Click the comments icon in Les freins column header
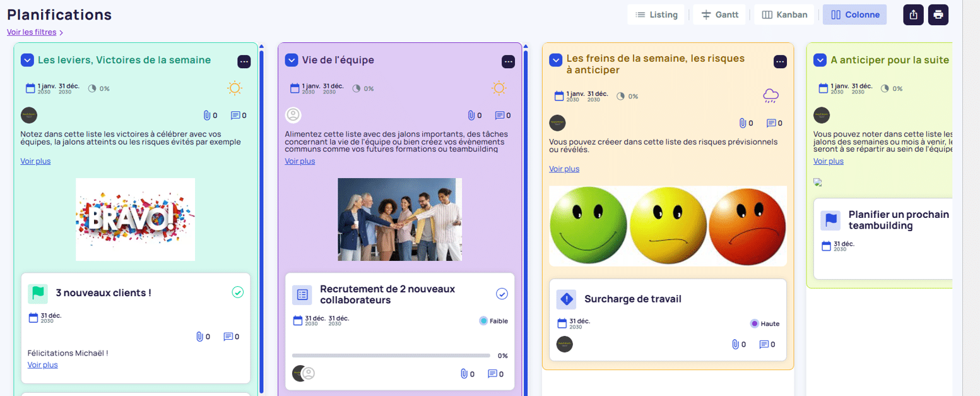The height and width of the screenshot is (396, 980). point(771,123)
